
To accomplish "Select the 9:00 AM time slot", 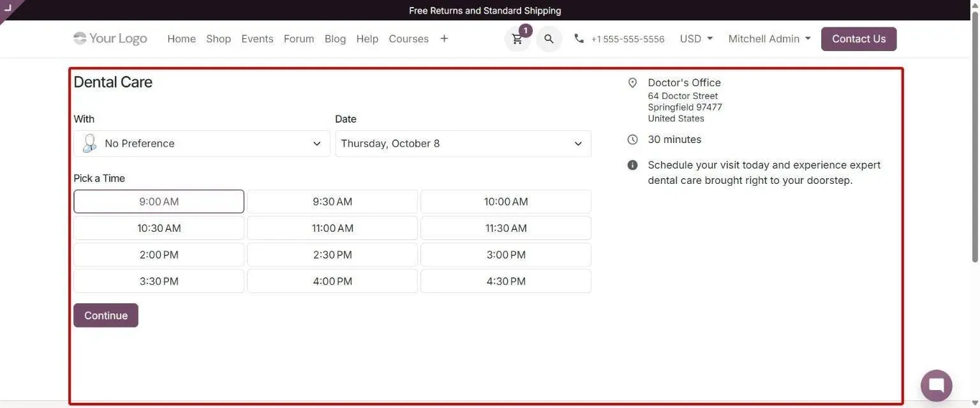I will point(159,201).
